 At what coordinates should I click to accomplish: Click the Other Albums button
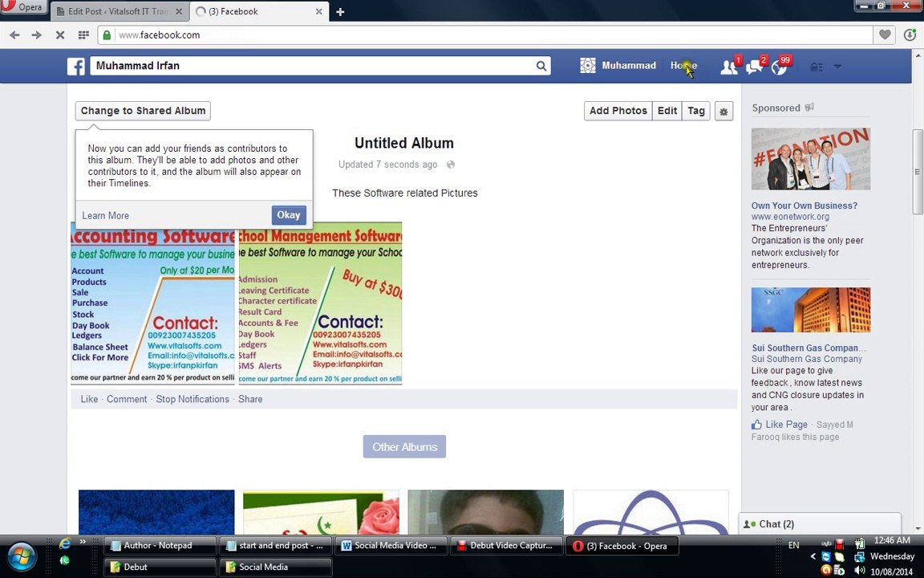click(x=405, y=447)
